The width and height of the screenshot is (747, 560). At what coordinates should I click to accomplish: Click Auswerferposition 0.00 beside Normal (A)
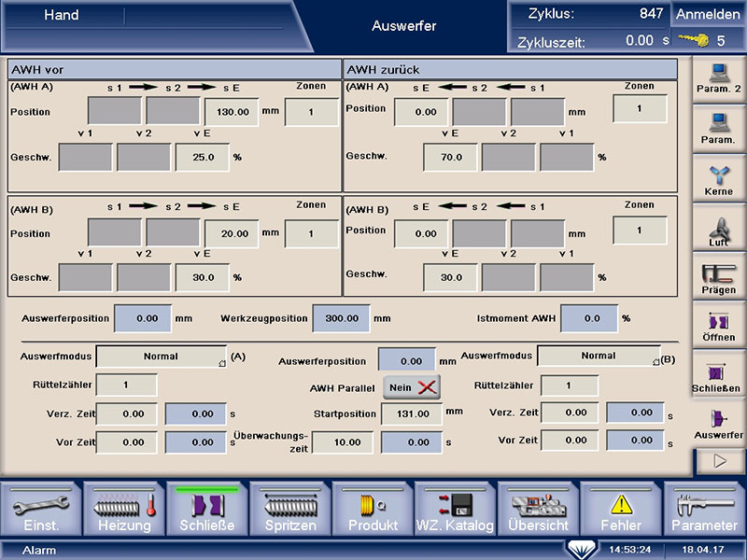(407, 360)
